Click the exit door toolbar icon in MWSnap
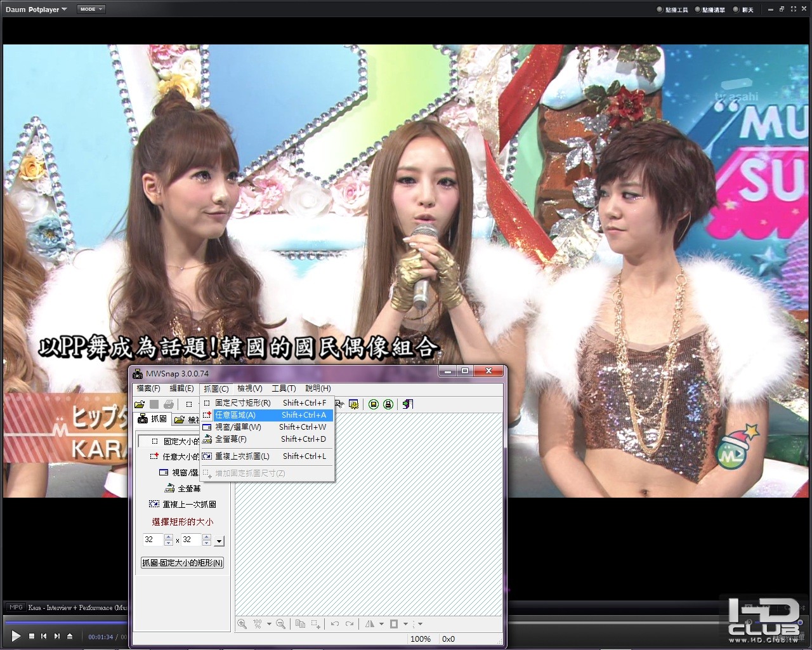Viewport: 812px width, 650px height. click(407, 404)
